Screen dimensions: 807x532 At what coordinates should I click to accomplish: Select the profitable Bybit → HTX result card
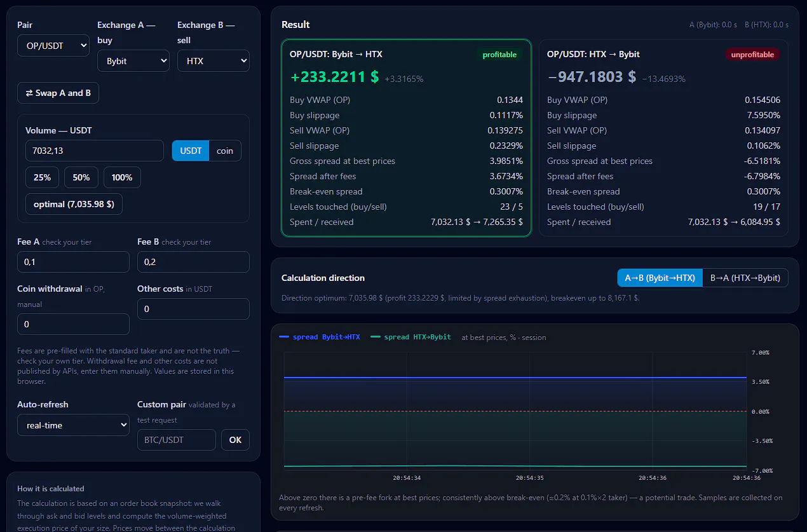pos(406,138)
